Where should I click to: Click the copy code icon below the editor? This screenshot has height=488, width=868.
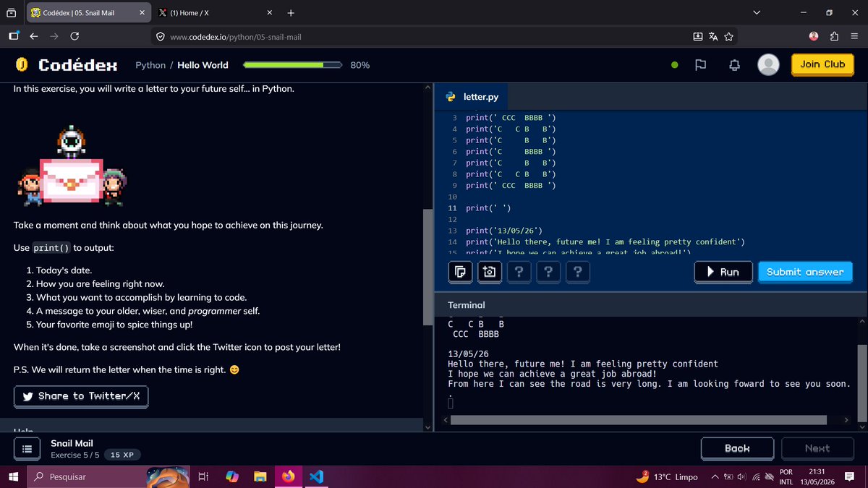(460, 272)
